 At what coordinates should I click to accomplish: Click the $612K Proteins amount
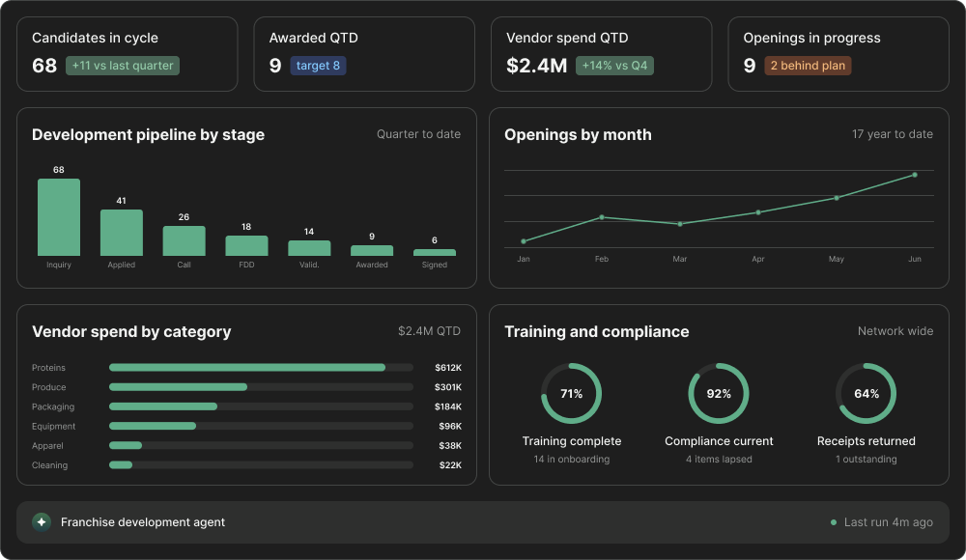pyautogui.click(x=448, y=368)
